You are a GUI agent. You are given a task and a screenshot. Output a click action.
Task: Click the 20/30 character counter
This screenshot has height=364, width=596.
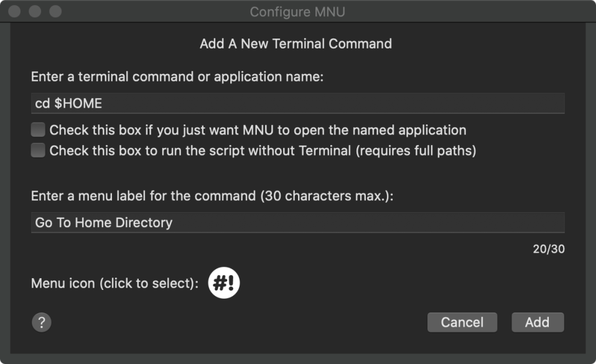coord(549,249)
